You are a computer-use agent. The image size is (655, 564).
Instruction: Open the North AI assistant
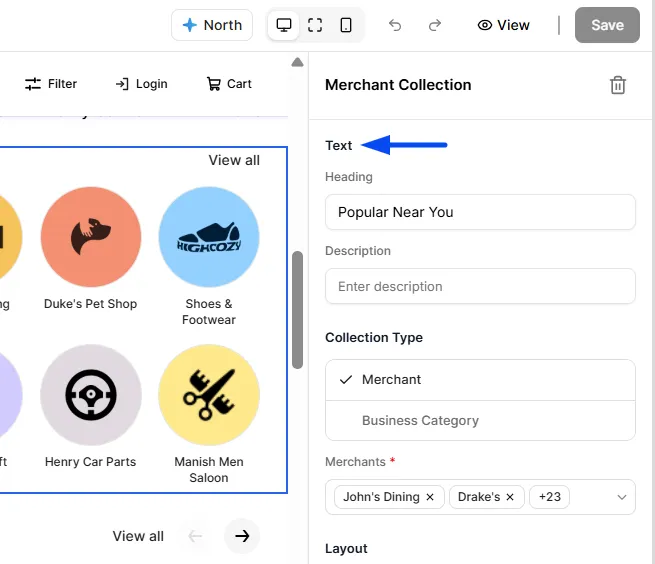(212, 25)
